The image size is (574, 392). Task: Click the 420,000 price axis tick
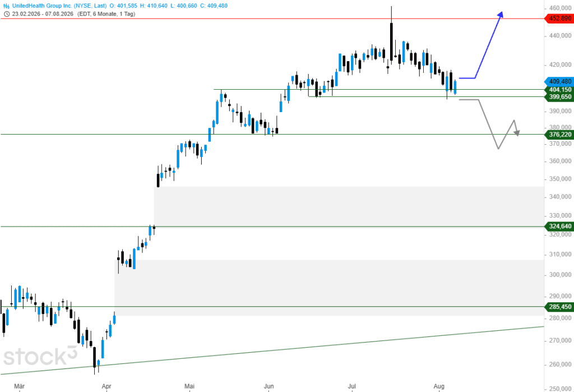click(x=560, y=64)
